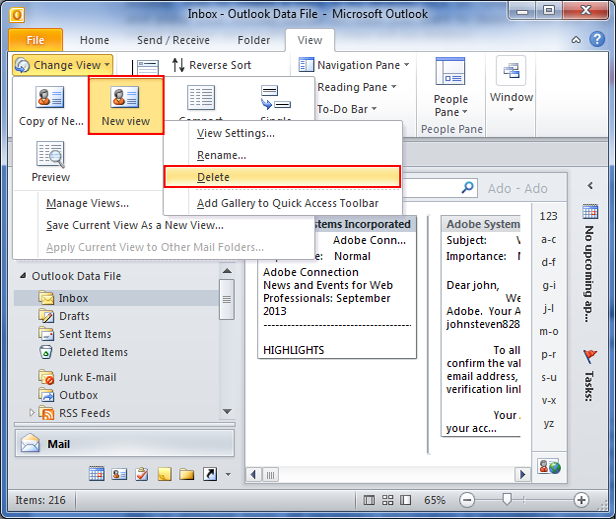Collapse the Outlook Data File tree
The height and width of the screenshot is (519, 616).
coord(23,276)
